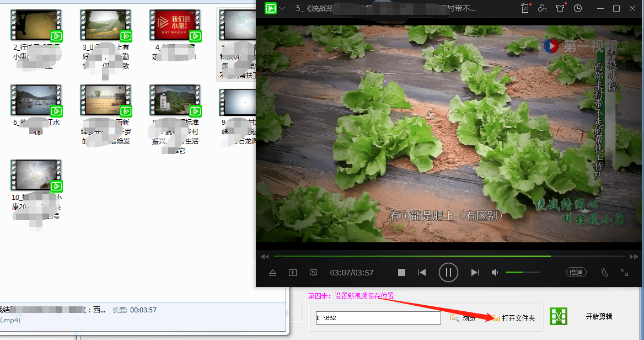Viewport: 644px width, 340px height.
Task: Click the footprint icon beside 倍速
Action: (604, 272)
